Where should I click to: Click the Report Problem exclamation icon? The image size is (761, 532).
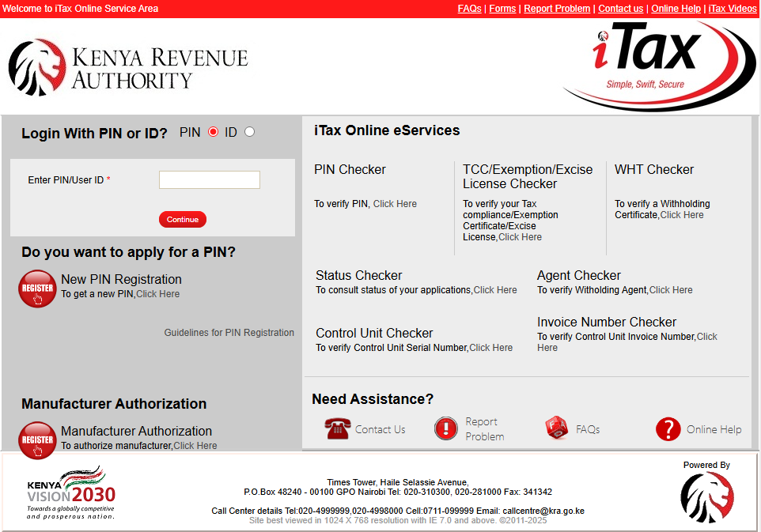tap(445, 428)
